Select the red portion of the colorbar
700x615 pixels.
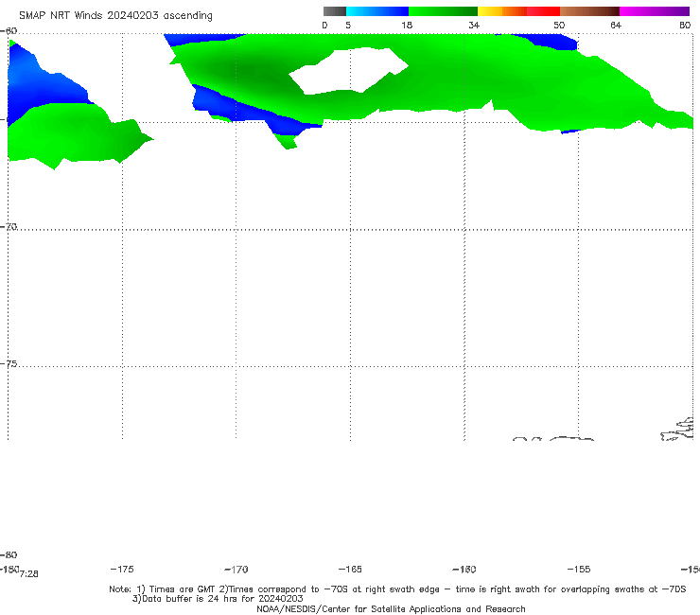543,11
